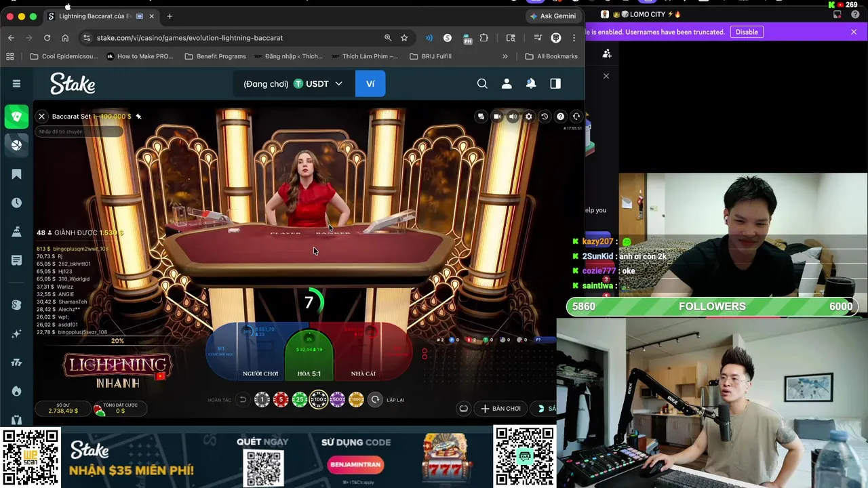Image resolution: width=868 pixels, height=488 pixels.
Task: Open the Stake sports basketball icon
Action: [x=16, y=144]
